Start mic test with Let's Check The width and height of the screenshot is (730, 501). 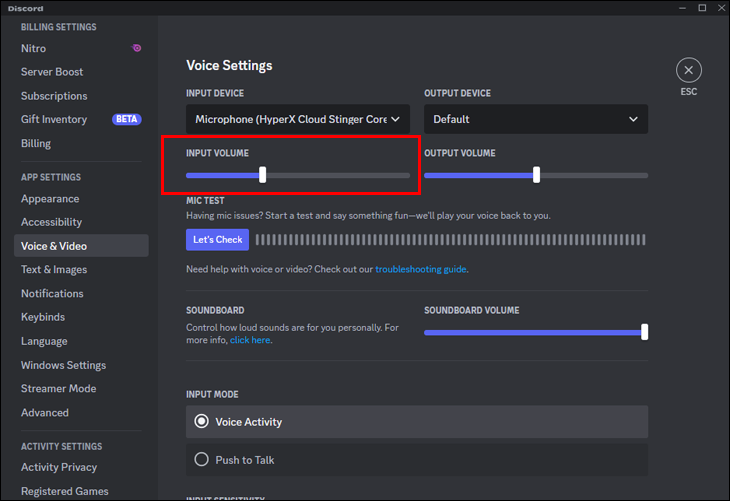tap(217, 240)
